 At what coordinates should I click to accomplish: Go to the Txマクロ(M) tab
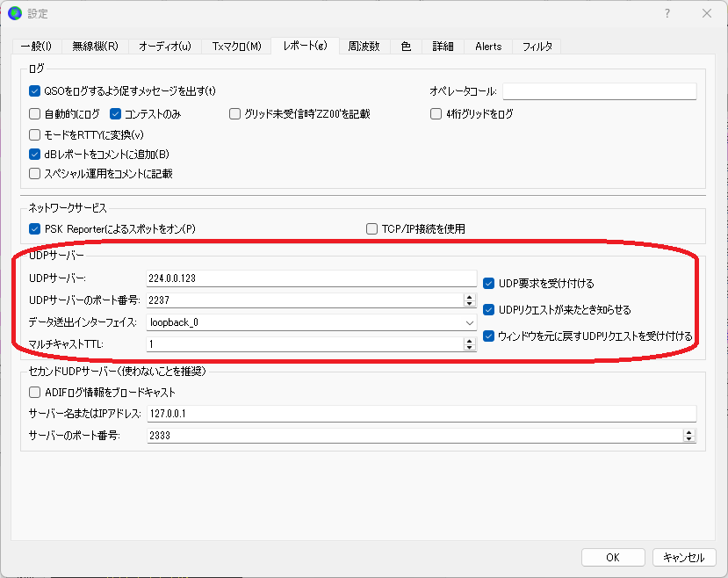pos(236,47)
